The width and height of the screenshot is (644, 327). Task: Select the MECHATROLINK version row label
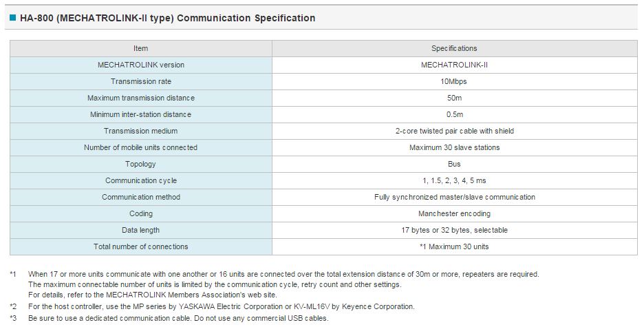pyautogui.click(x=141, y=65)
